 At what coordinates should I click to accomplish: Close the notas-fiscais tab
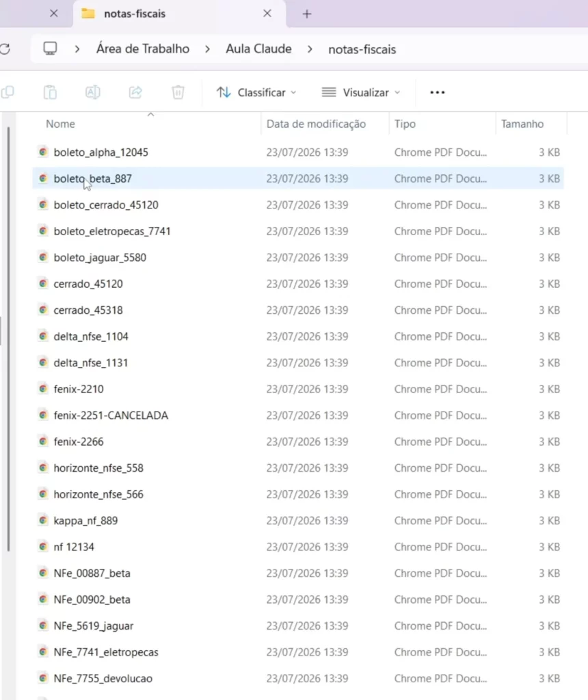pyautogui.click(x=267, y=14)
